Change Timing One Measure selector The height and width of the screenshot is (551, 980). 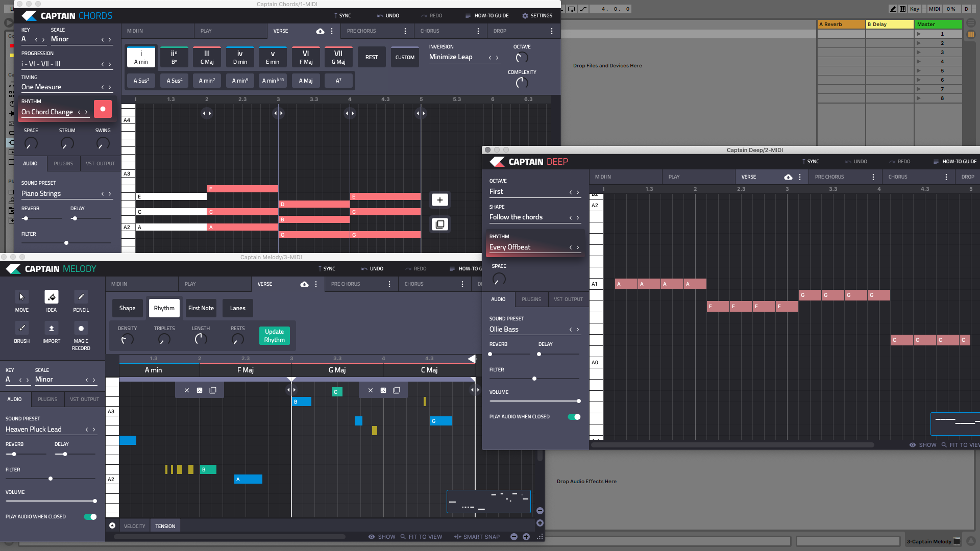coord(66,87)
